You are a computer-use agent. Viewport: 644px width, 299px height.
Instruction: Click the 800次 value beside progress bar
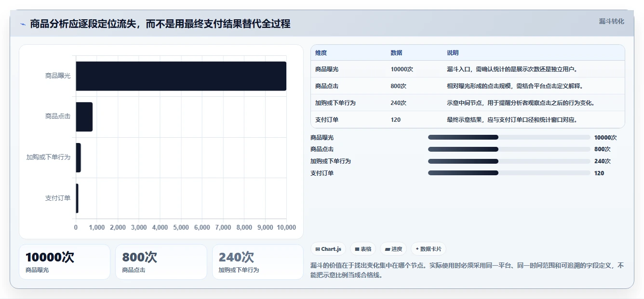pyautogui.click(x=602, y=149)
